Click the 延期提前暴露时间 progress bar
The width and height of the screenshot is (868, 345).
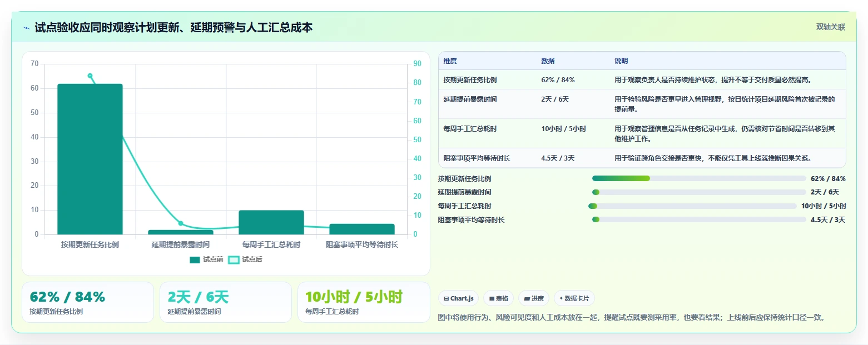699,192
